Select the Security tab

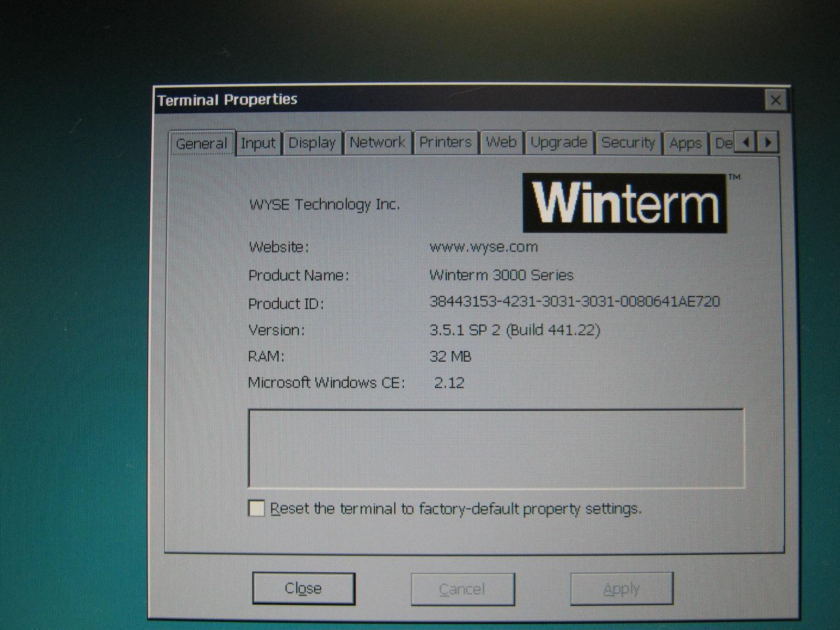pos(628,143)
